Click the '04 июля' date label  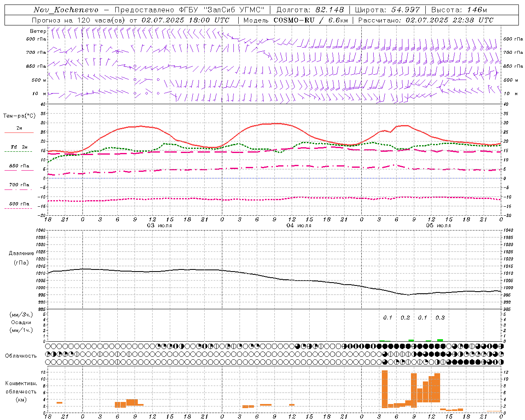point(299,226)
